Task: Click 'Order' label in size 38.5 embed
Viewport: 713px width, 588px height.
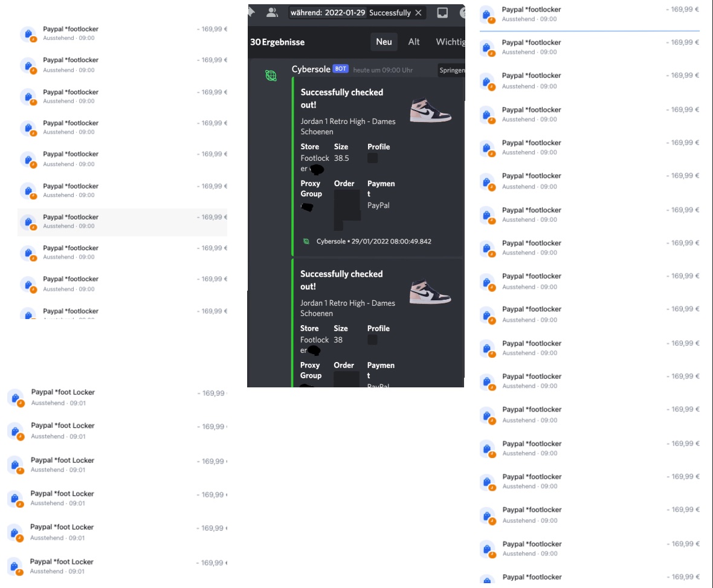Action: 344,184
